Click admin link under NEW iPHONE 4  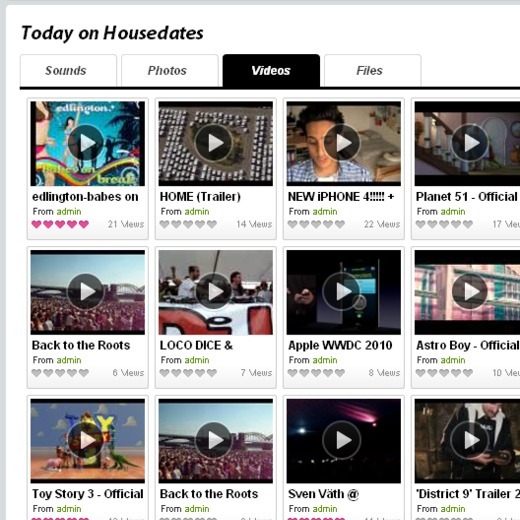[x=325, y=212]
